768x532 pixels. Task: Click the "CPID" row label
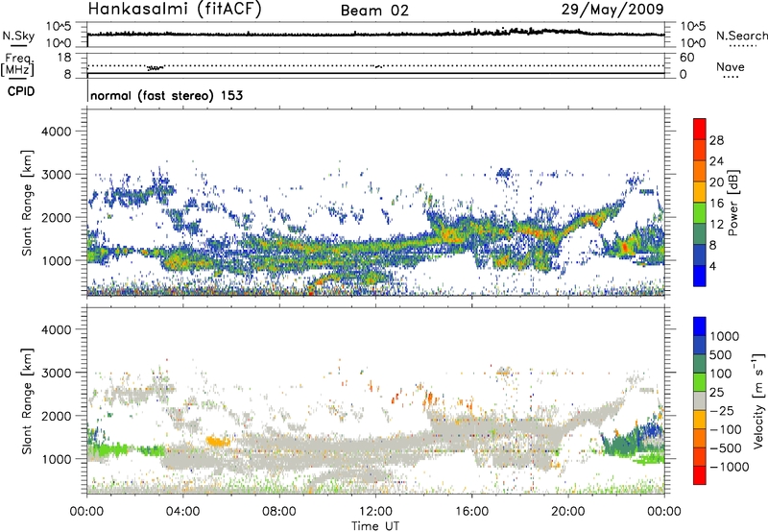pos(21,91)
